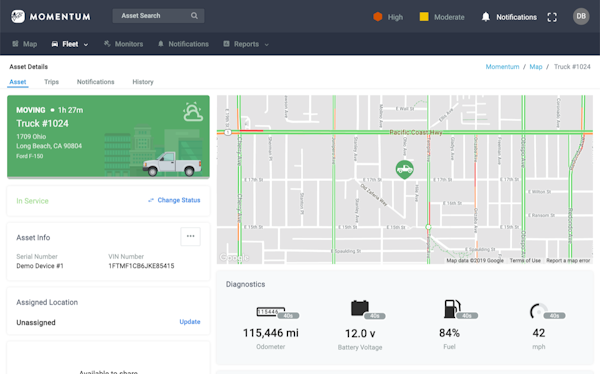Image resolution: width=600 pixels, height=374 pixels.
Task: Click the Map breadcrumb link
Action: coord(536,67)
